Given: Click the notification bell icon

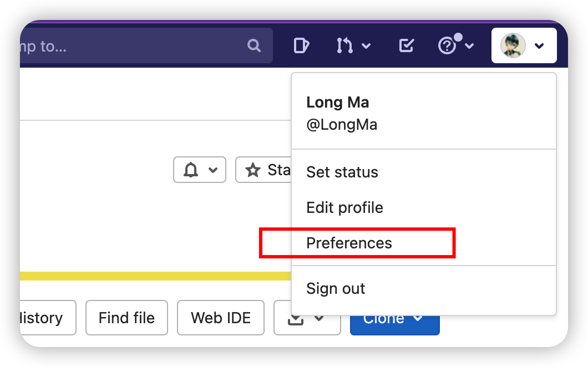Looking at the screenshot, I should tap(192, 170).
